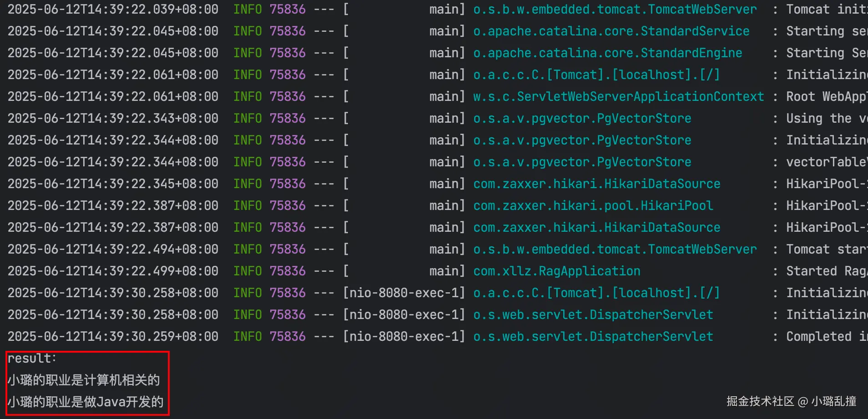Screen dimensions: 868x419
Task: Click INFO level on the RagApplication line
Action: (247, 271)
